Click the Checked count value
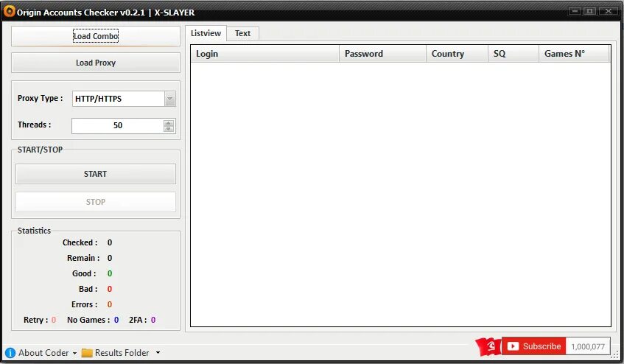The width and height of the screenshot is (624, 364). 110,242
